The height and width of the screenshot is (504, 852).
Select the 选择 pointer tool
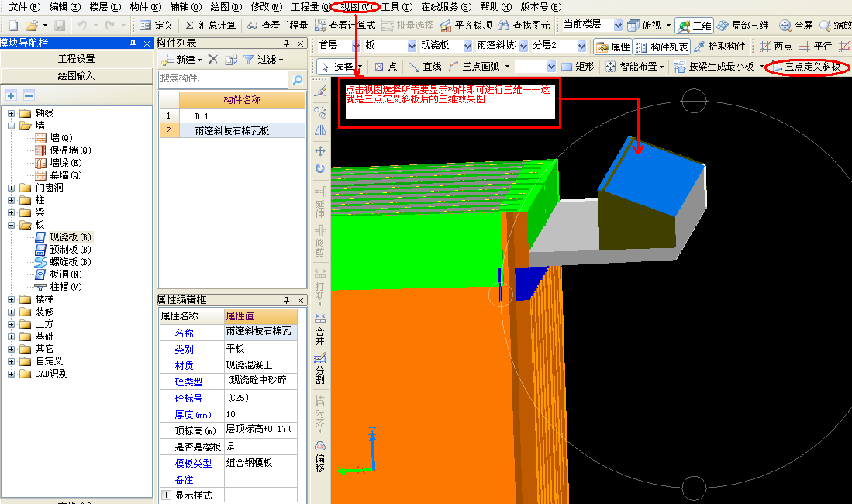[337, 67]
